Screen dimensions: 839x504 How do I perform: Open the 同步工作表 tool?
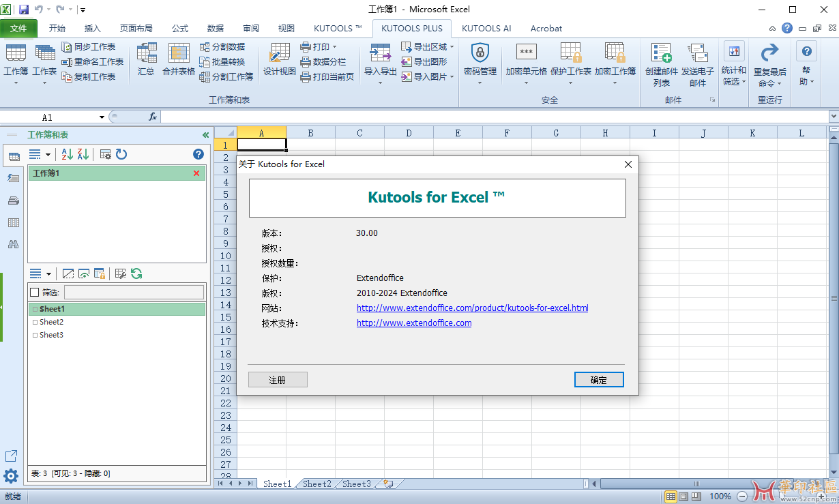click(89, 47)
